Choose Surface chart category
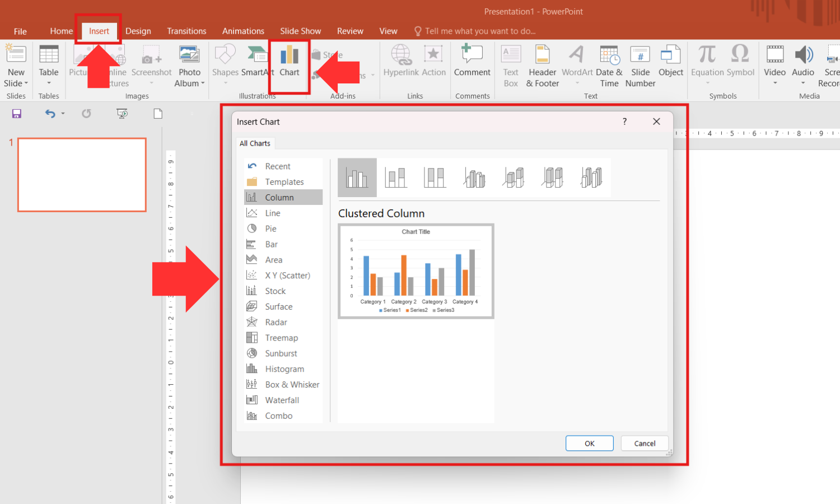 [x=283, y=307]
